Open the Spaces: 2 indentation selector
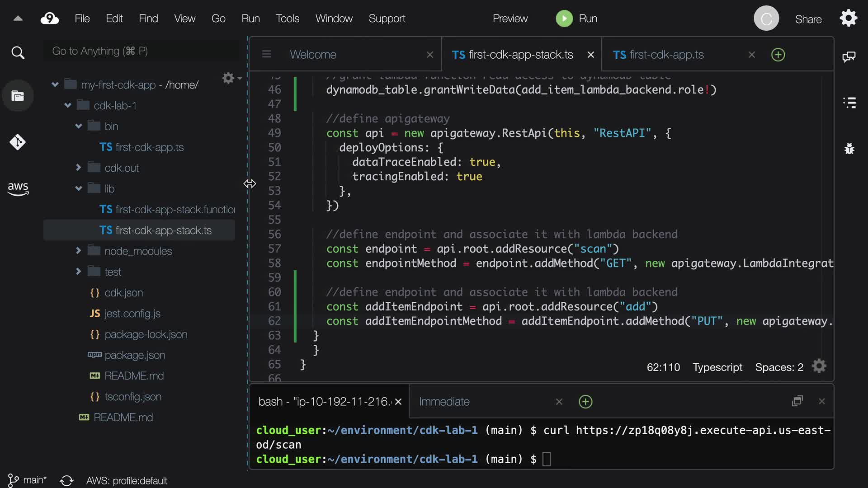The image size is (868, 488). pos(779,367)
